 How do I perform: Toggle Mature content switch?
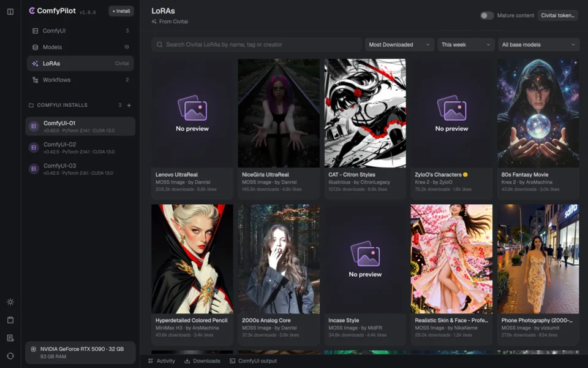tap(487, 15)
